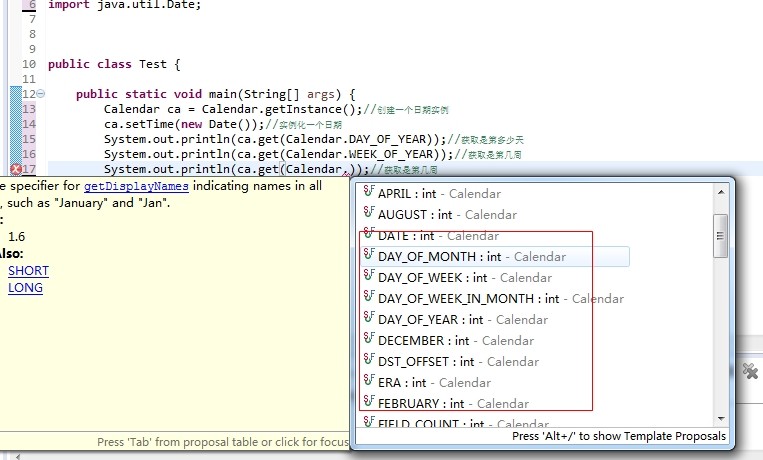
Task: Follow the LONG link in Javadoc
Action: (25, 288)
